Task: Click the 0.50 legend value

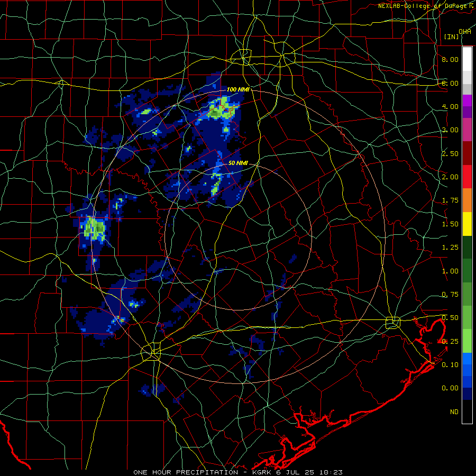Action: pyautogui.click(x=450, y=318)
